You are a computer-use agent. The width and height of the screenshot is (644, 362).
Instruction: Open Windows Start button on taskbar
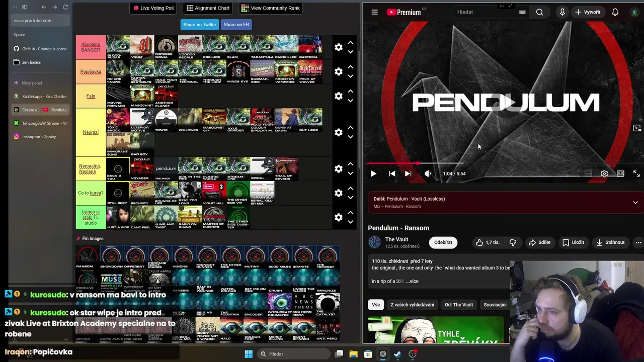pos(249,354)
